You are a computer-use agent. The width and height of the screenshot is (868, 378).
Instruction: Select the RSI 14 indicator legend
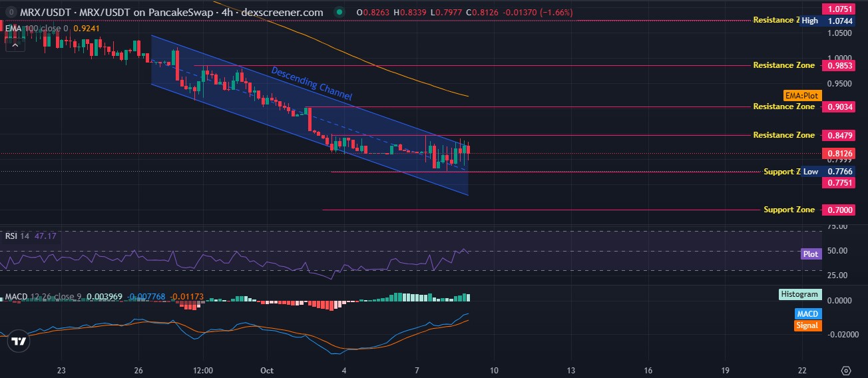pyautogui.click(x=17, y=236)
